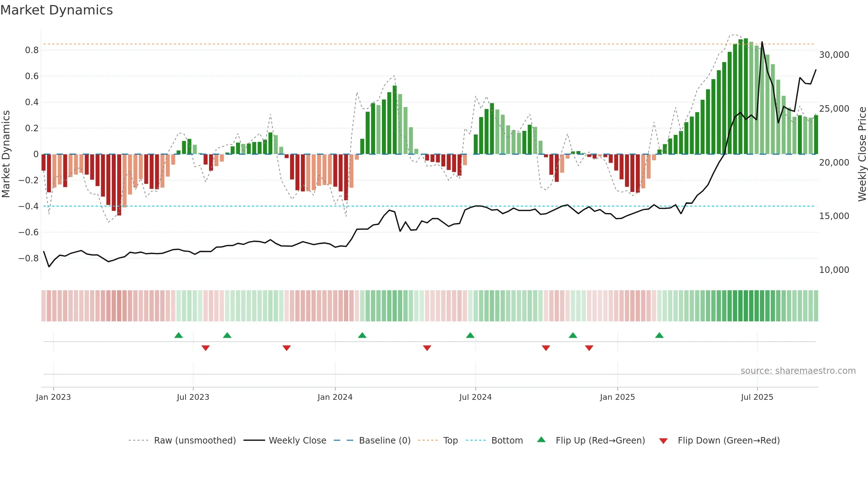Toggle the Bottom legend entry
This screenshot has height=488, width=868.
pyautogui.click(x=494, y=441)
